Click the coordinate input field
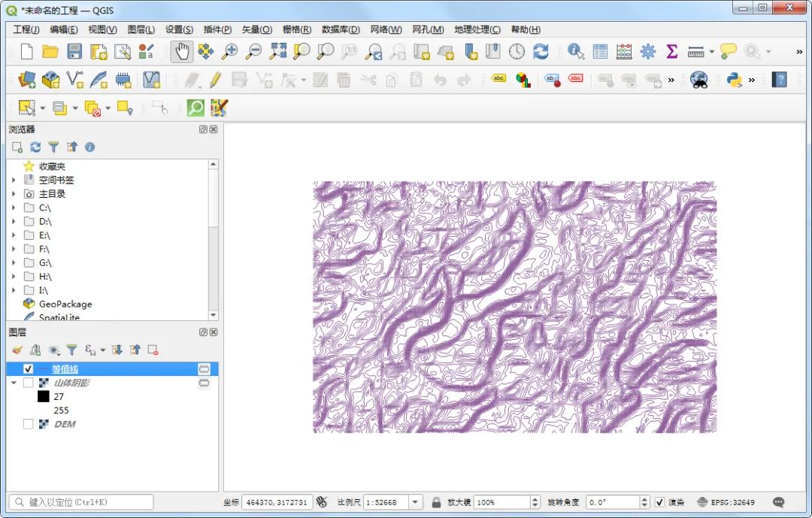 pos(277,502)
